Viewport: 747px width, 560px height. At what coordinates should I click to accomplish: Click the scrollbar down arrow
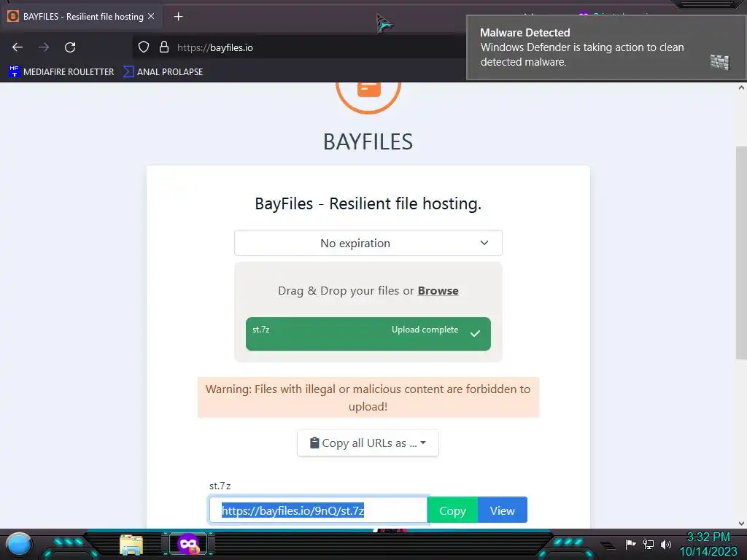(741, 524)
